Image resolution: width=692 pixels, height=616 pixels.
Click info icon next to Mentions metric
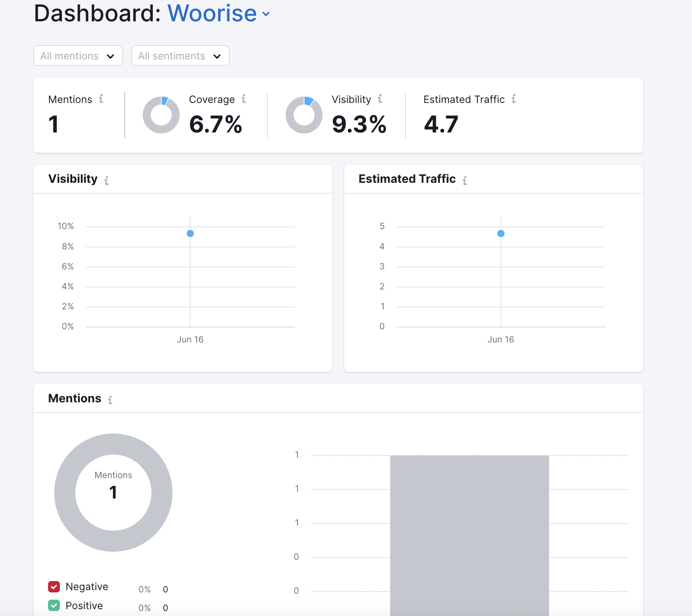(x=101, y=99)
